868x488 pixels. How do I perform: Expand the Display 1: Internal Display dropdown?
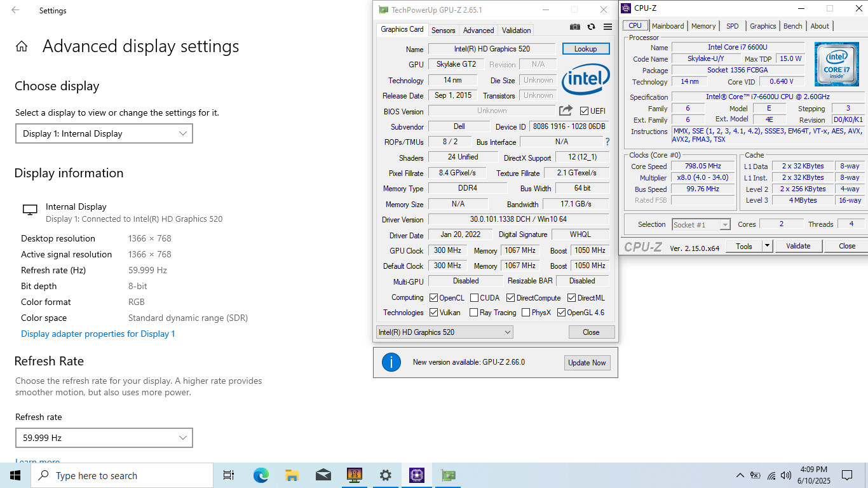click(104, 133)
